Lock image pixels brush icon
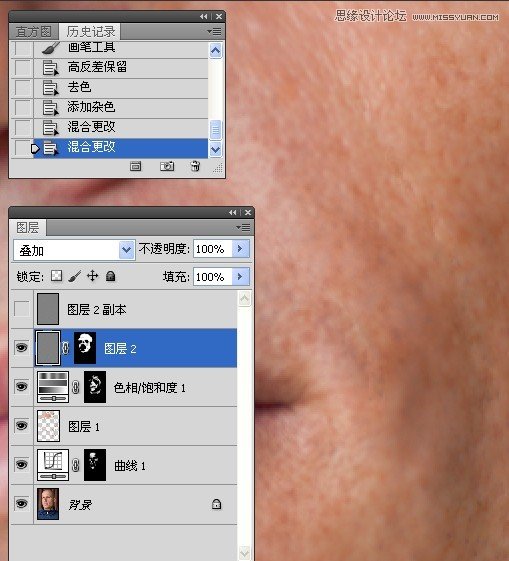The height and width of the screenshot is (561, 509). (75, 276)
